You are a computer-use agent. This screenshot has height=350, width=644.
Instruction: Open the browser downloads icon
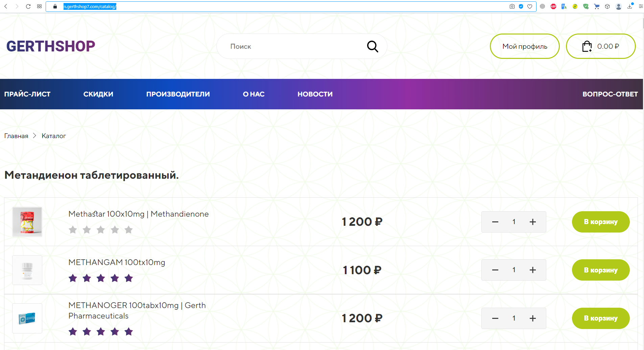click(630, 6)
